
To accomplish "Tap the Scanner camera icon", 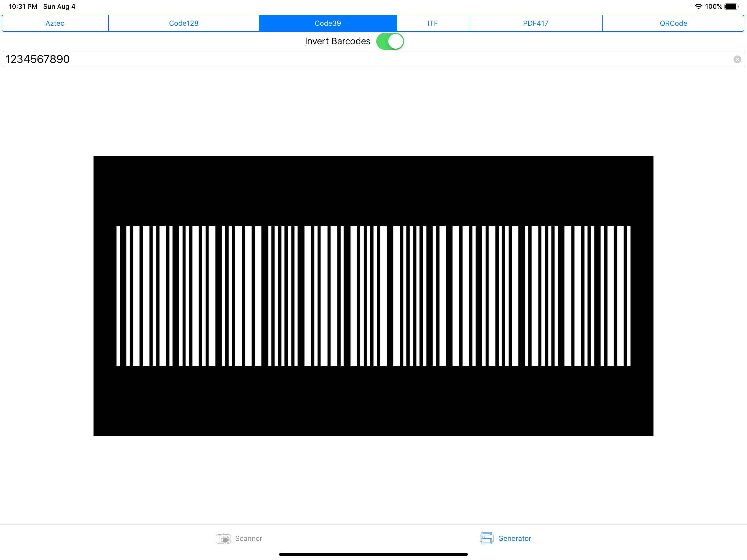I will [223, 538].
